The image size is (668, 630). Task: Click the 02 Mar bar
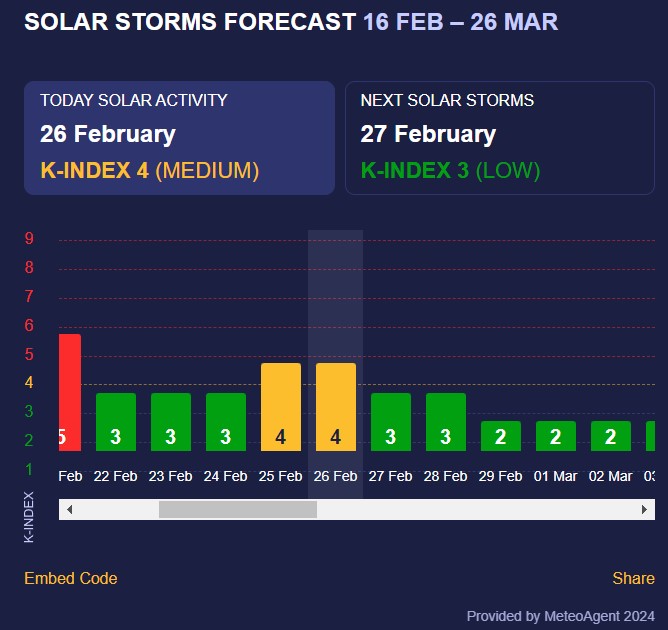click(611, 436)
